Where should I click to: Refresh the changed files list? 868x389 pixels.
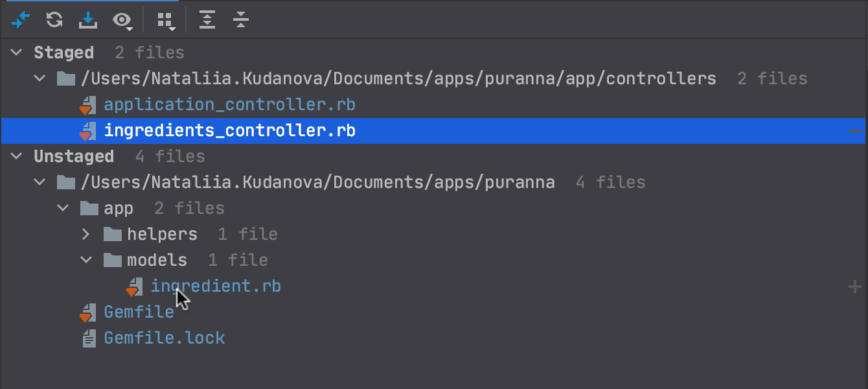coord(54,19)
